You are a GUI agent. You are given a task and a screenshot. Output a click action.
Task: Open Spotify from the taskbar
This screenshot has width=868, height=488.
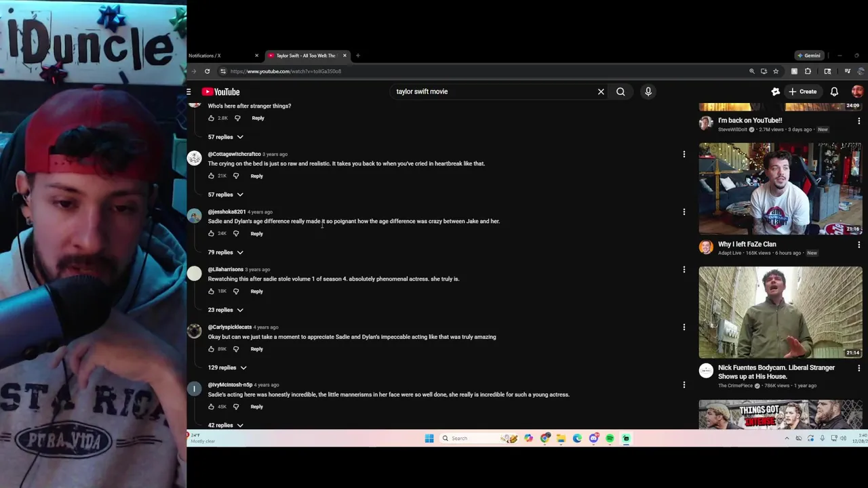[610, 439]
